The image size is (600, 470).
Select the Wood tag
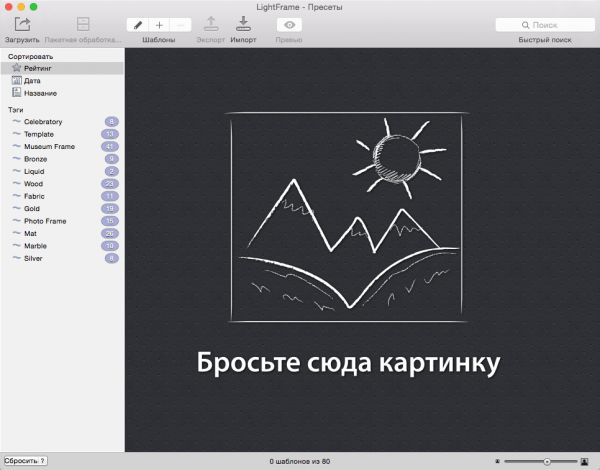(x=62, y=184)
